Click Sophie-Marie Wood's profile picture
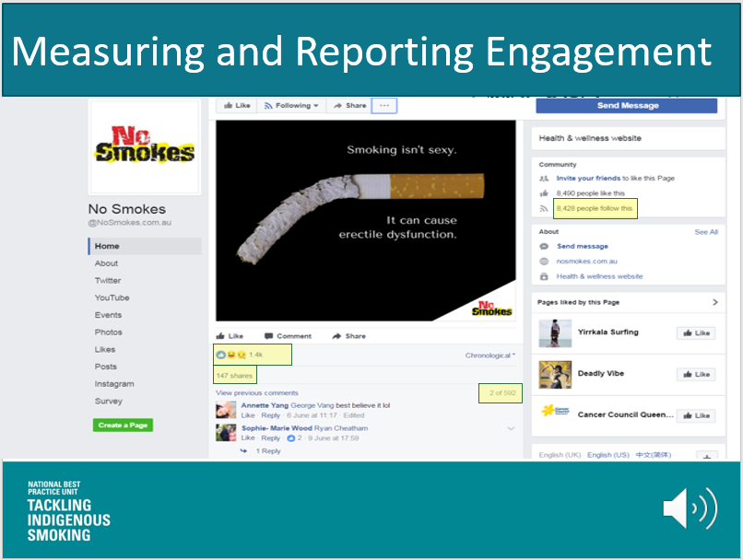The height and width of the screenshot is (560, 743). (x=226, y=433)
